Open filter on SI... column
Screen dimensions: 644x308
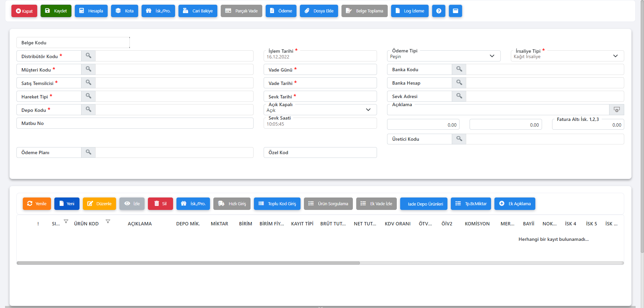tap(66, 221)
